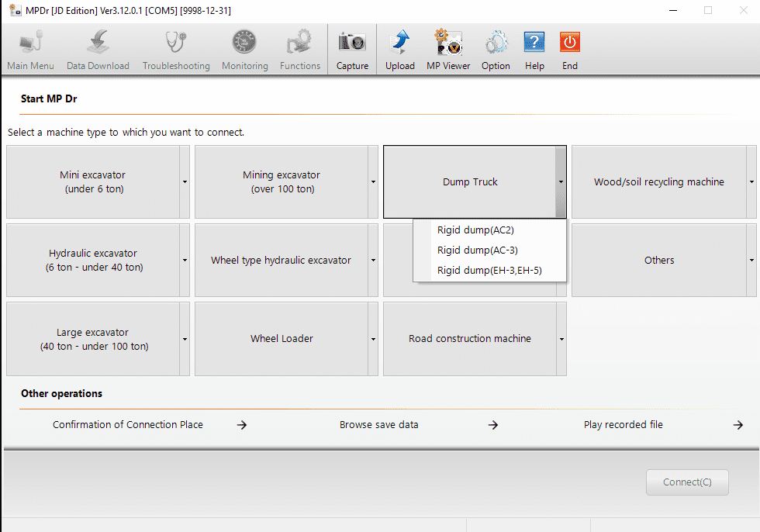This screenshot has width=760, height=532.
Task: Expand the Road construction machine dropdown arrow
Action: 561,339
